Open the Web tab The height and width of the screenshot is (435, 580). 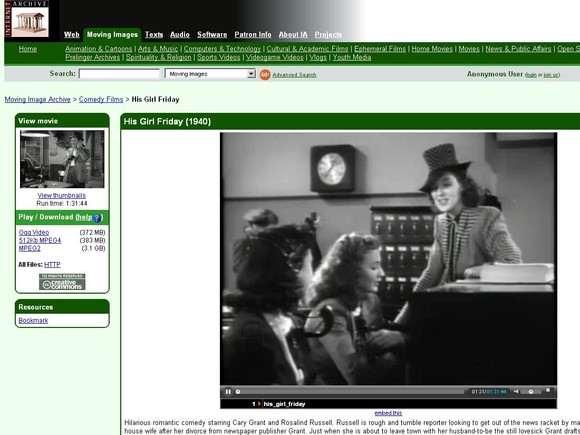pos(71,34)
